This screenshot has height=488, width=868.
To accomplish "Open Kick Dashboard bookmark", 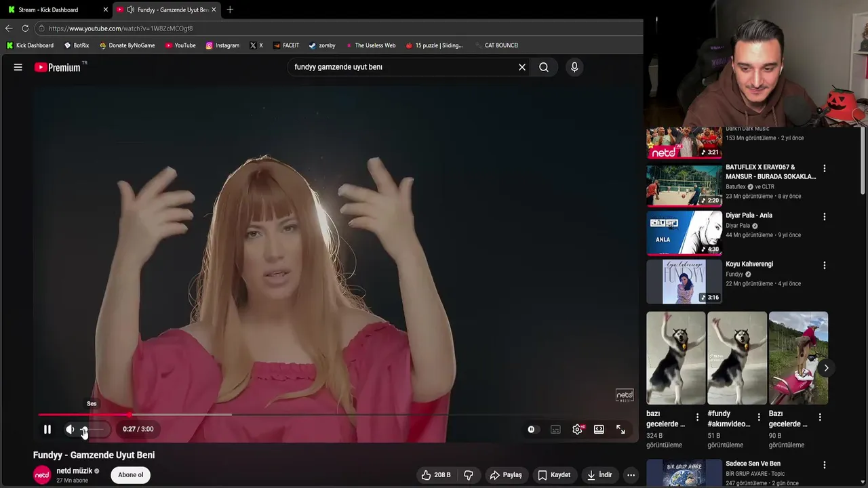I will click(x=30, y=45).
